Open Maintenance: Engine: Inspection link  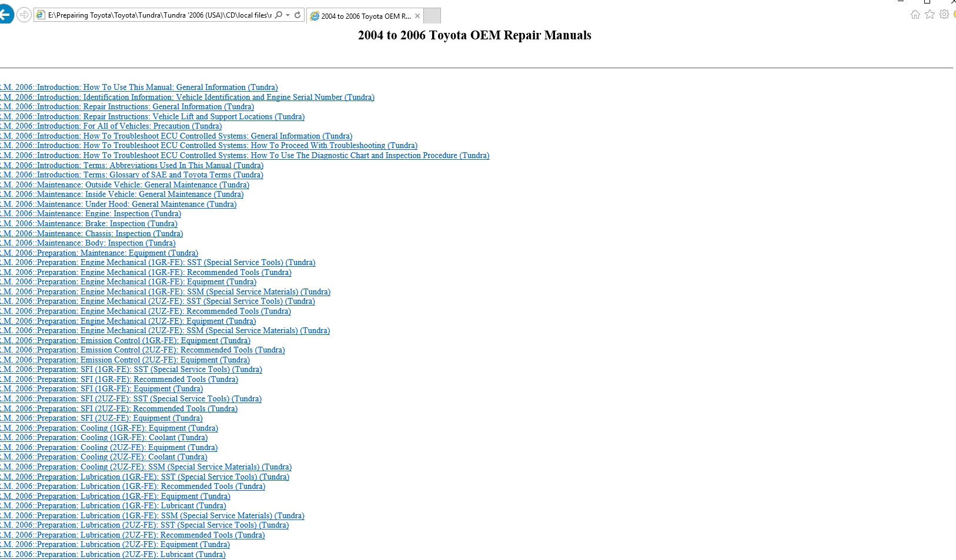point(91,214)
